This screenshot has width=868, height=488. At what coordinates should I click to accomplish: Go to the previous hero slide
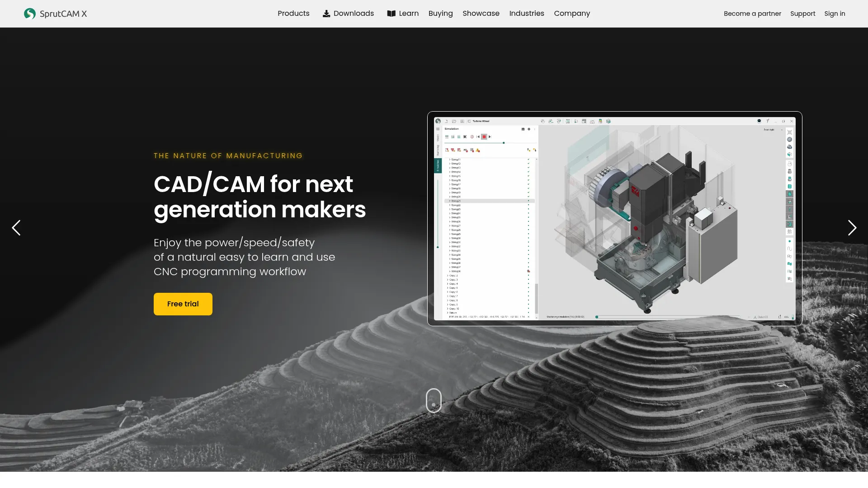(x=16, y=228)
